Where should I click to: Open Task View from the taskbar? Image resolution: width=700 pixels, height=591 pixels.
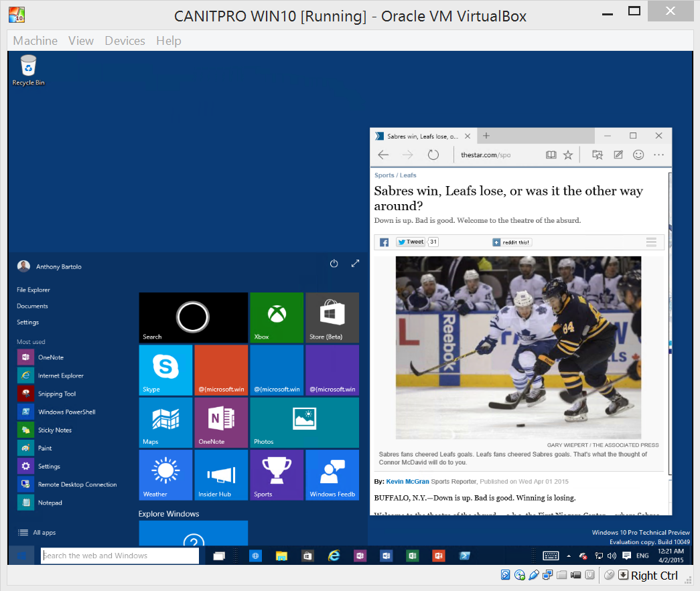pyautogui.click(x=218, y=556)
